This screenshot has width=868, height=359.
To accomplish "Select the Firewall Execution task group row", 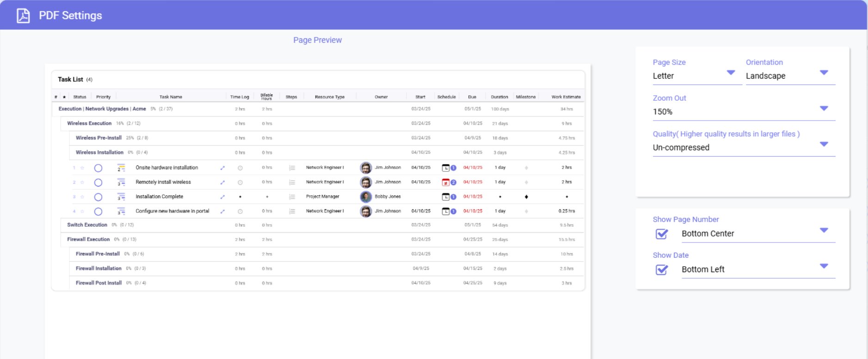I will 88,239.
